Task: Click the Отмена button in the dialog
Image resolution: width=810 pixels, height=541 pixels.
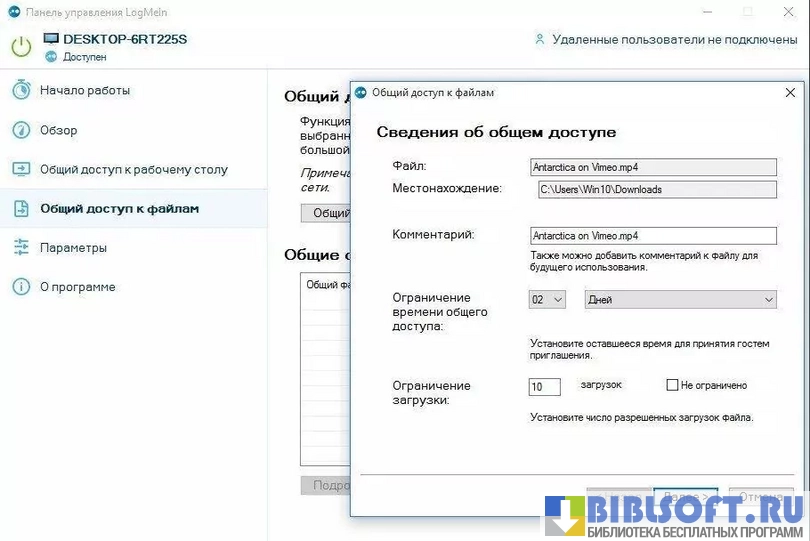Action: pos(761,496)
